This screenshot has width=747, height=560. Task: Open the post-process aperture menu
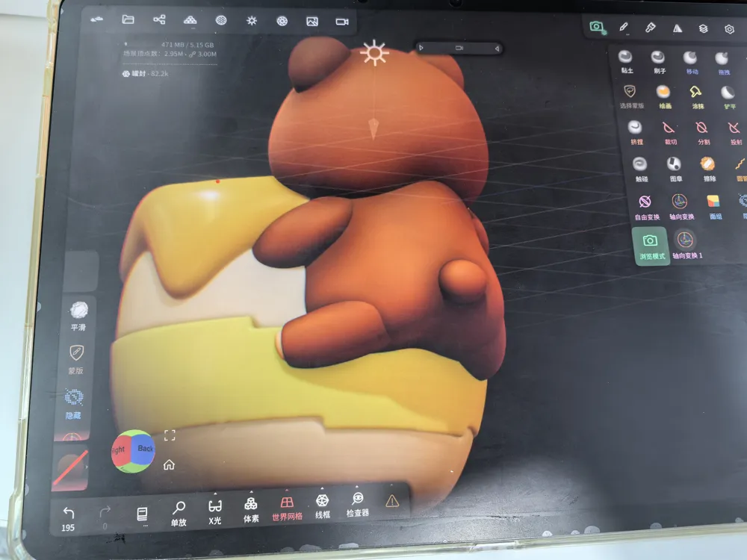pos(282,21)
